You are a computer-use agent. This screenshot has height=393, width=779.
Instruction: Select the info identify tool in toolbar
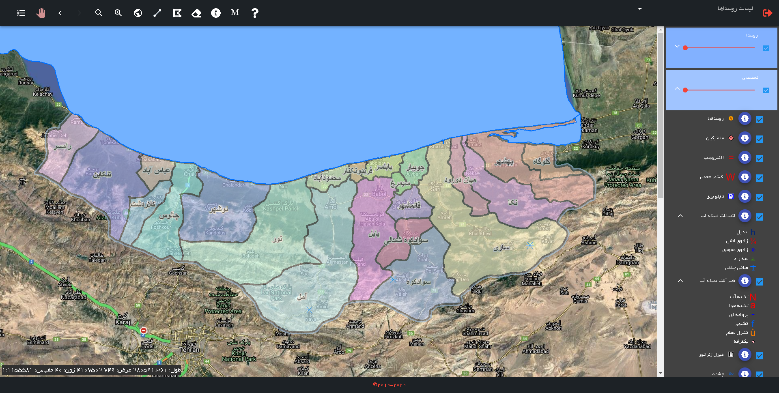(x=216, y=13)
